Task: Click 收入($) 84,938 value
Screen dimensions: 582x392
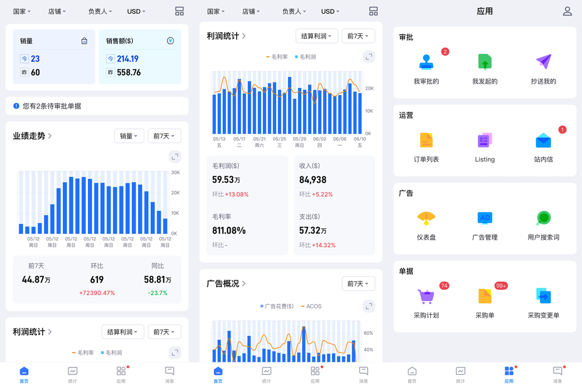Action: (313, 180)
